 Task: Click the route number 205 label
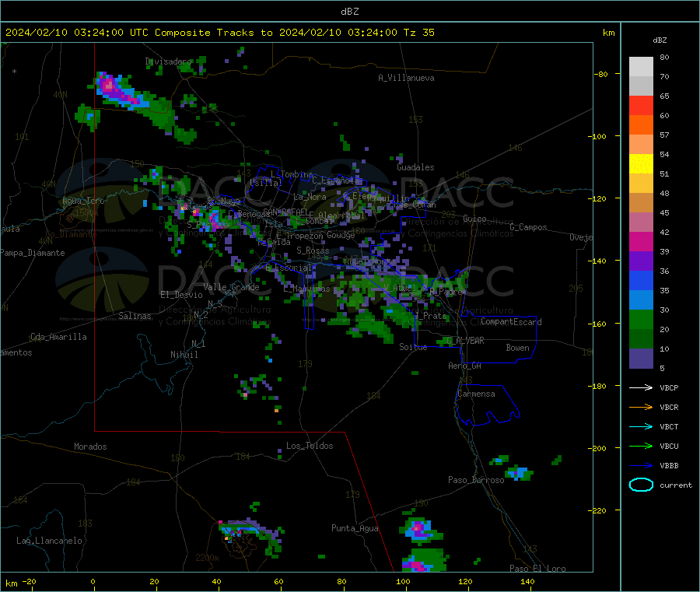576,289
